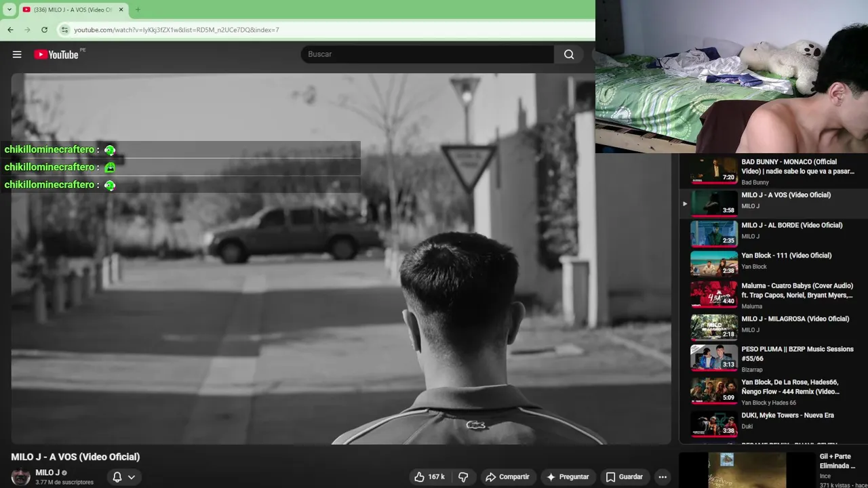The width and height of the screenshot is (868, 488).
Task: Dislike the video with thumbs down
Action: pyautogui.click(x=463, y=476)
